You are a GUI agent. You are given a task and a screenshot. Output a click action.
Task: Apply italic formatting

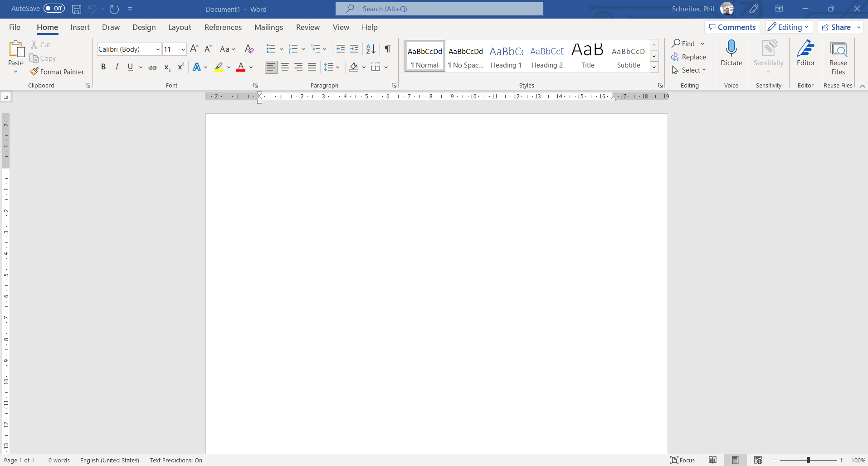(117, 67)
